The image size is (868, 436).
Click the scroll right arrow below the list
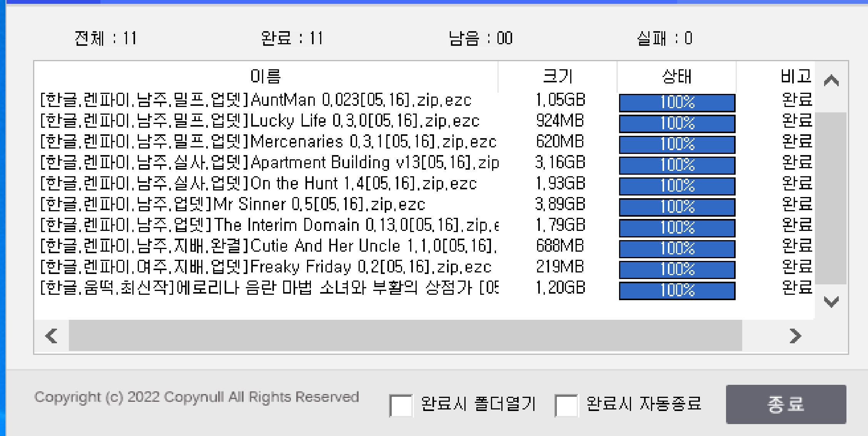click(x=795, y=336)
